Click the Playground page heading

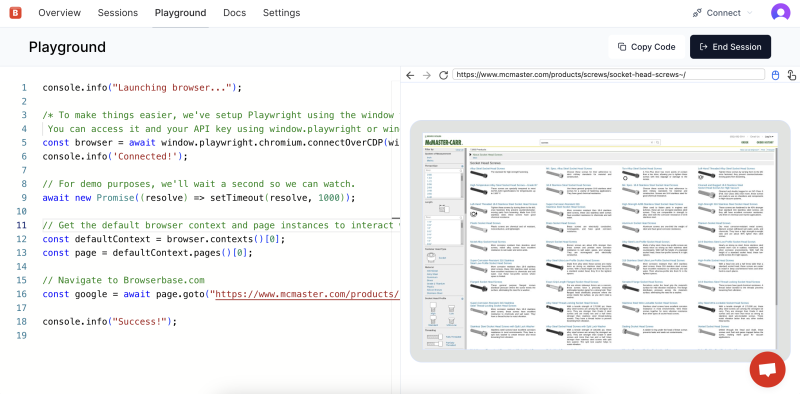tap(67, 47)
